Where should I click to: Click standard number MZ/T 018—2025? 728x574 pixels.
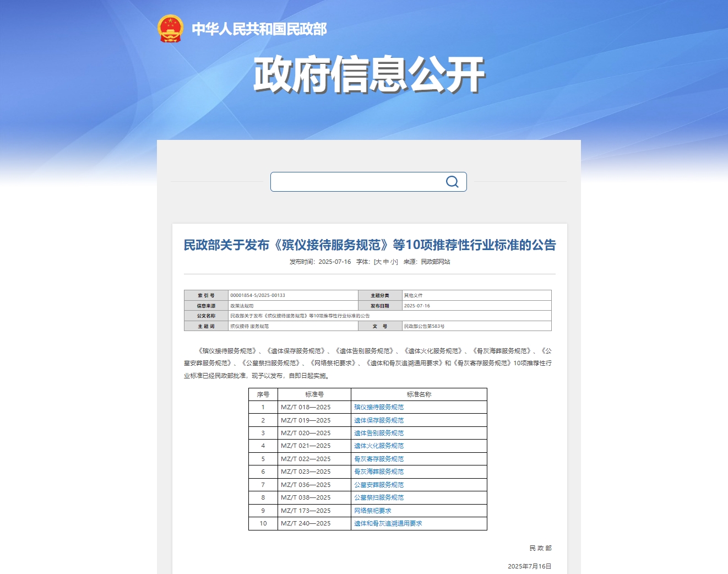click(306, 407)
